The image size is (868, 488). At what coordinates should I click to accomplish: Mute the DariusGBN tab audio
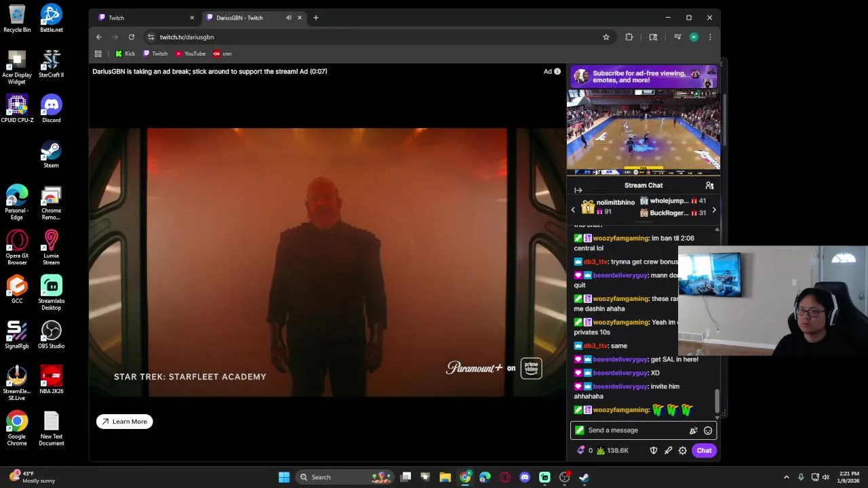coord(289,18)
